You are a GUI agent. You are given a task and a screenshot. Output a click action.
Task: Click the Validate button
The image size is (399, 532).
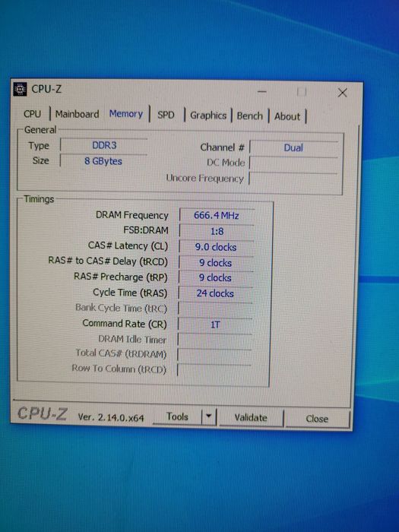click(251, 417)
